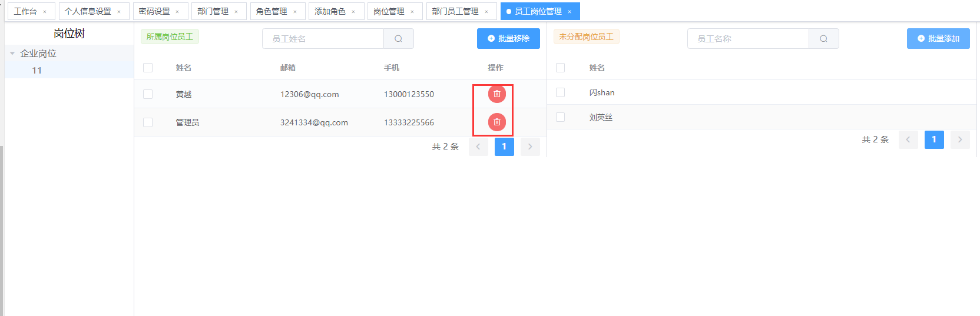Viewport: 980px width, 316px height.
Task: Close the 个人信息设置 tab
Action: 119,12
